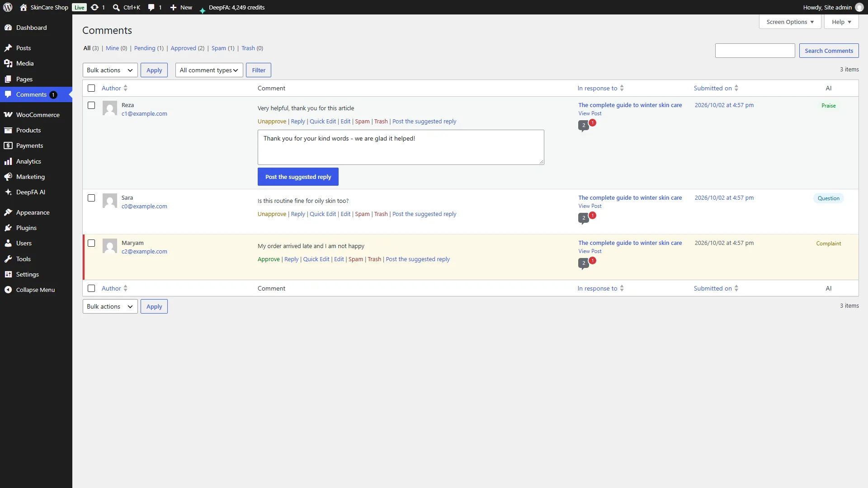Check Reza's comment checkbox
This screenshot has height=488, width=868.
coord(91,105)
